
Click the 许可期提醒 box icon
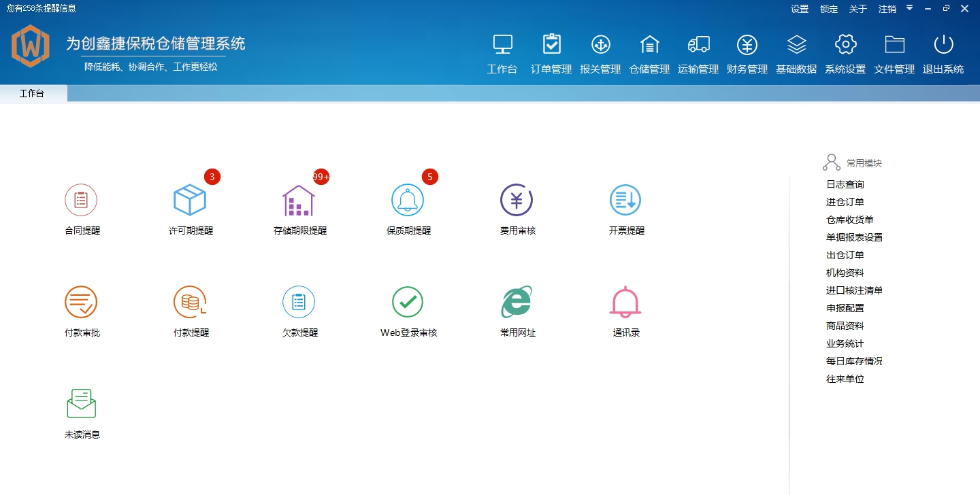click(190, 201)
